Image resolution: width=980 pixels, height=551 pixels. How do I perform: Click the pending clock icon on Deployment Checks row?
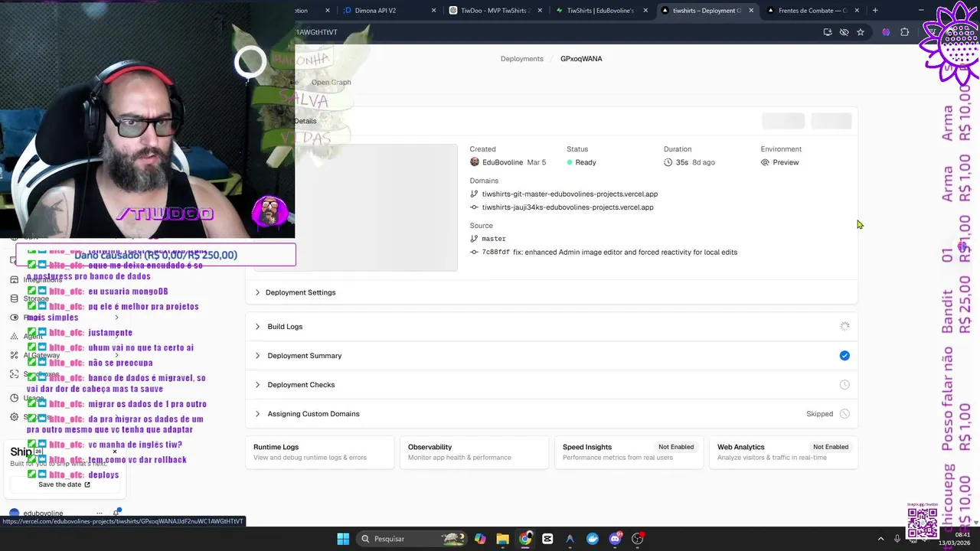pos(844,385)
